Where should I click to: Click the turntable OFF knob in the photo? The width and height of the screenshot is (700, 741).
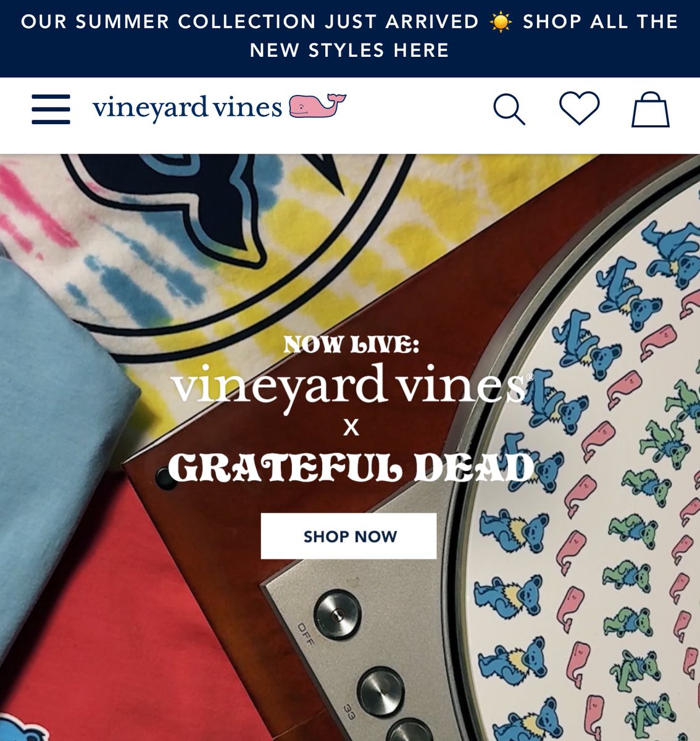(x=336, y=613)
